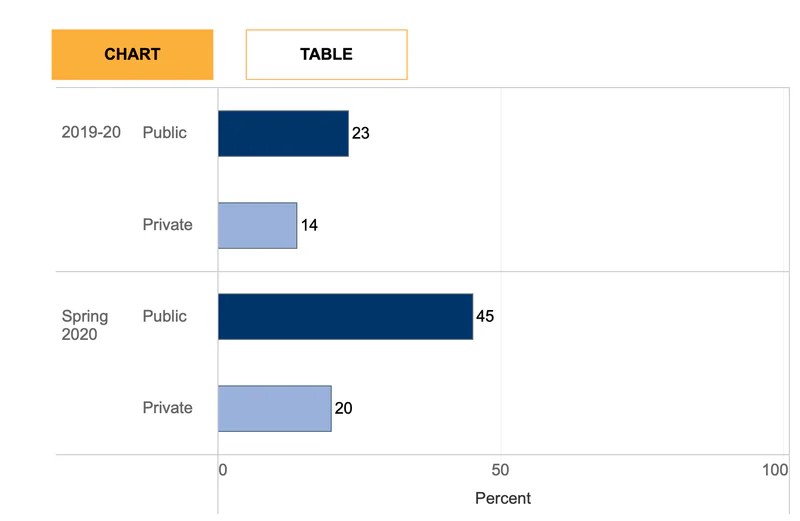The height and width of the screenshot is (521, 800).
Task: Switch to the CHART tab
Action: 132,55
